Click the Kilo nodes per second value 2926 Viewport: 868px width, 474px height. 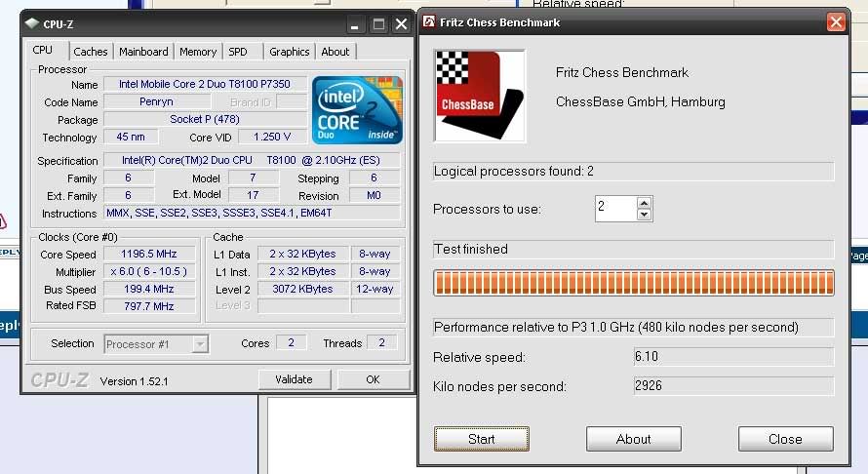pyautogui.click(x=733, y=386)
